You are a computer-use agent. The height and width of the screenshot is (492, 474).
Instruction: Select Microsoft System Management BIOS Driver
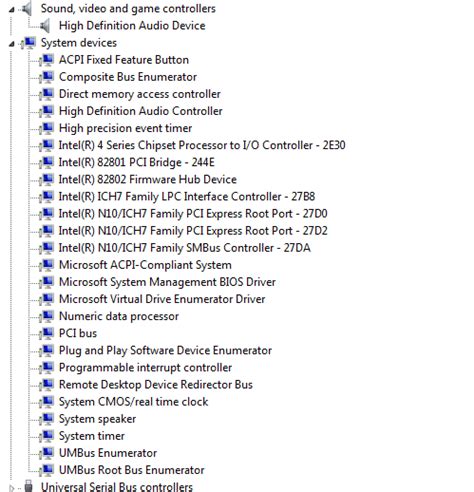tap(167, 282)
